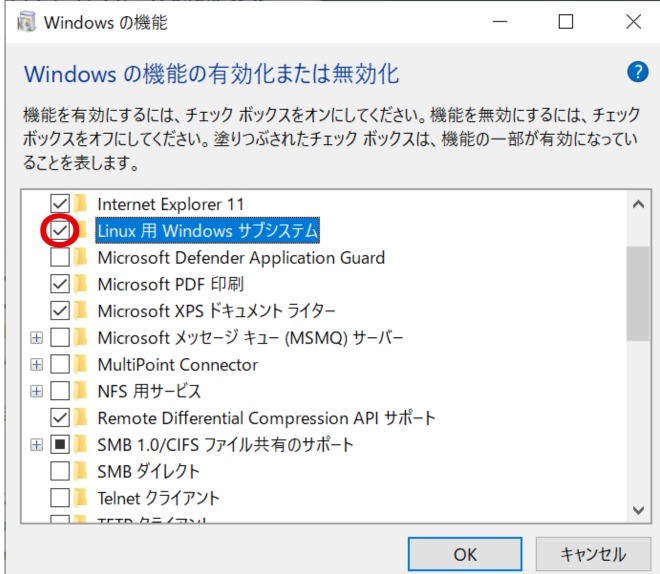Enable the Telnet クライアント checkbox
Screen dimensions: 660x574
(x=60, y=498)
